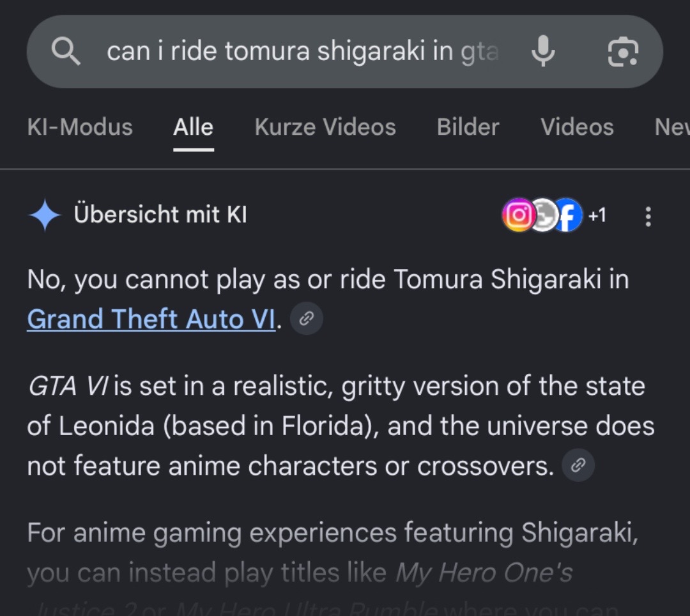Image resolution: width=690 pixels, height=616 pixels.
Task: Click link icon after 'characters or crossovers'
Action: click(578, 465)
